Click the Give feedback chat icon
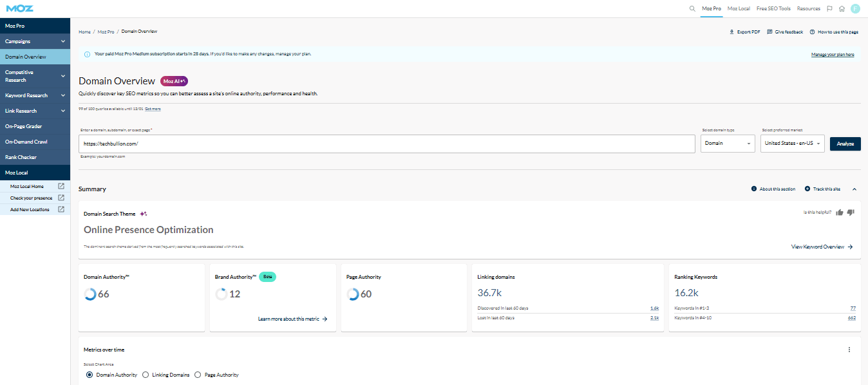Screen dimensions: 868x385 click(769, 32)
